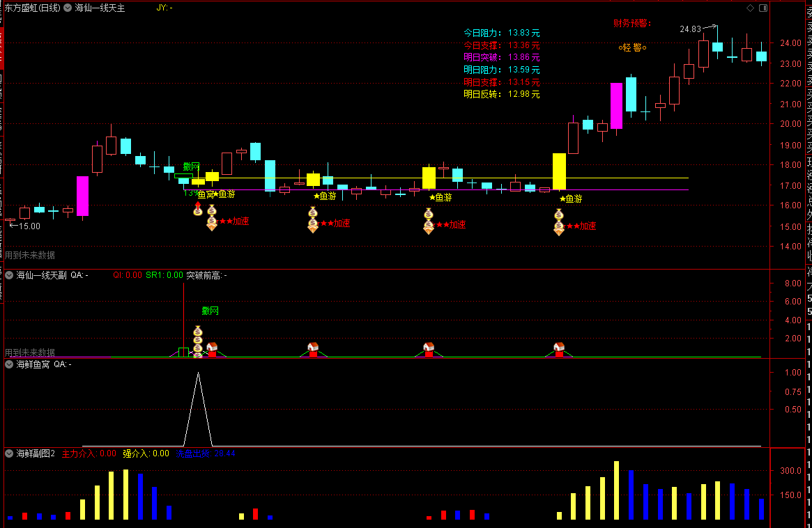Click the 海鲜副图2 indicator name
The height and width of the screenshot is (528, 812).
[36, 453]
